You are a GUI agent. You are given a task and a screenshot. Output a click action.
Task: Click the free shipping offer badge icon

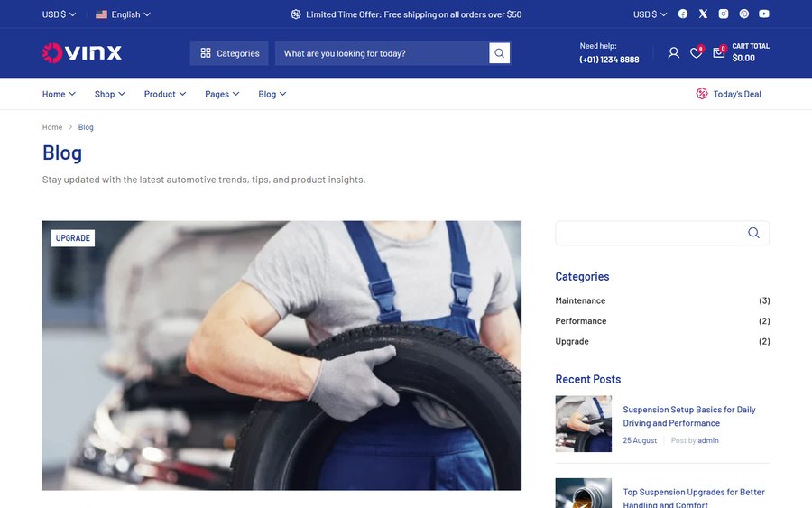pos(296,14)
